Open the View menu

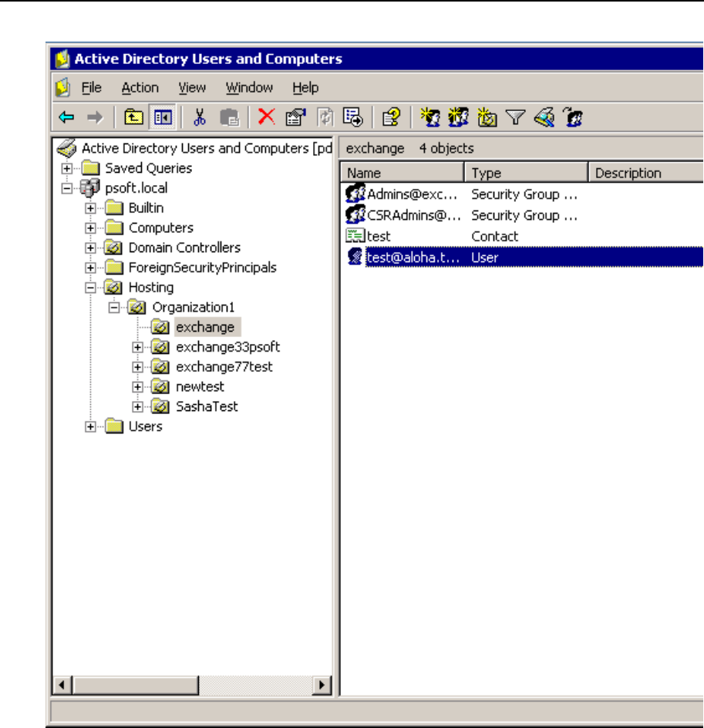coord(192,88)
